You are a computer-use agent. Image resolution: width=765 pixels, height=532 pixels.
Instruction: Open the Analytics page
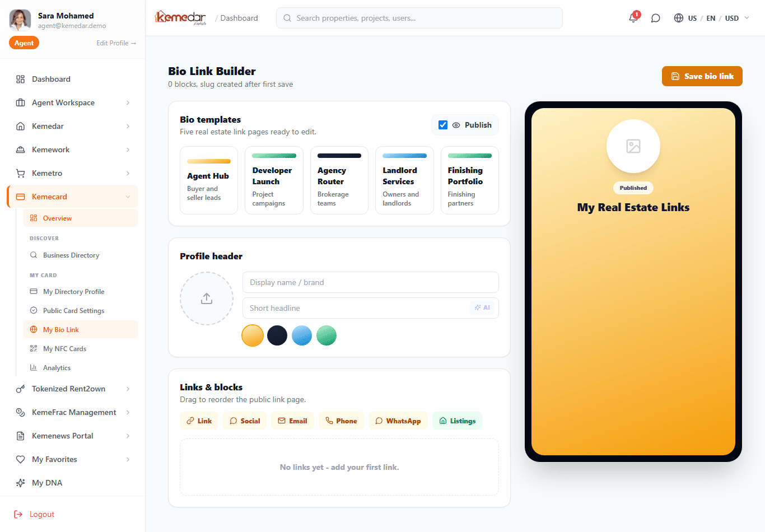[81, 367]
